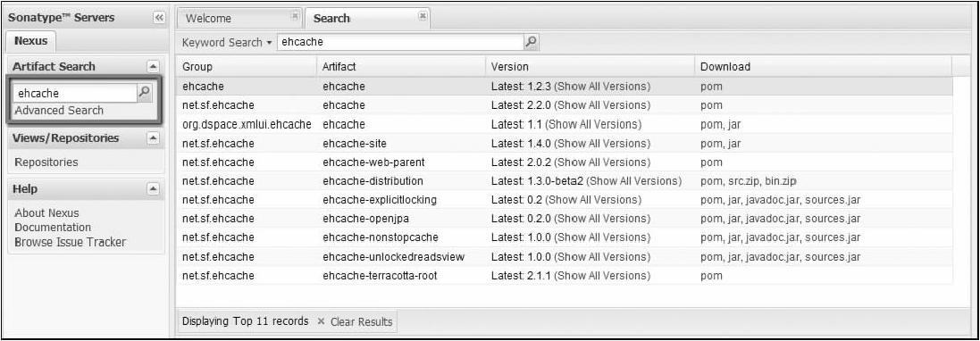Collapse the Sonatype Servers side panel
This screenshot has width=980, height=341.
pyautogui.click(x=159, y=18)
